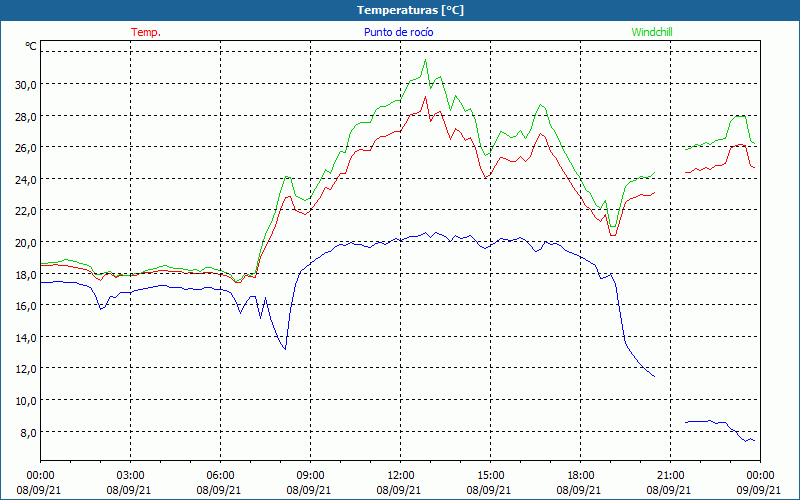
Task: Click the 30,0 y-axis value
Action: [x=26, y=85]
